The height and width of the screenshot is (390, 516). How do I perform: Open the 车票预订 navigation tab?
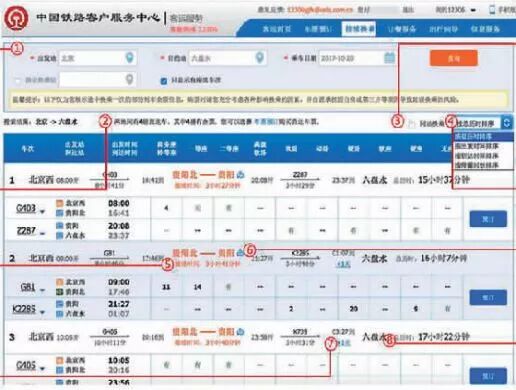coord(318,29)
